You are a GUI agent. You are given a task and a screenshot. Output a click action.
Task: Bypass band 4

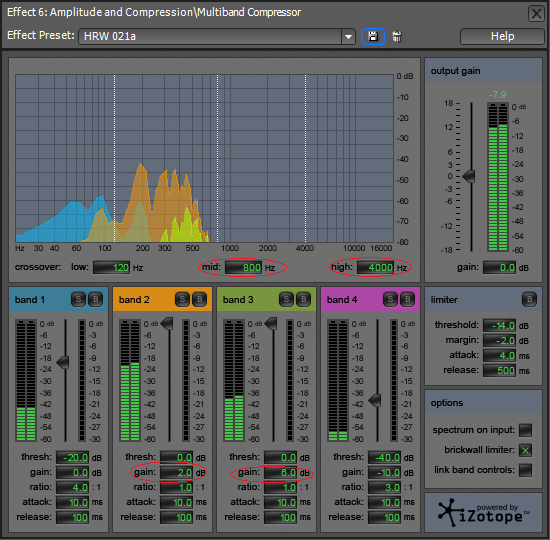[x=407, y=299]
